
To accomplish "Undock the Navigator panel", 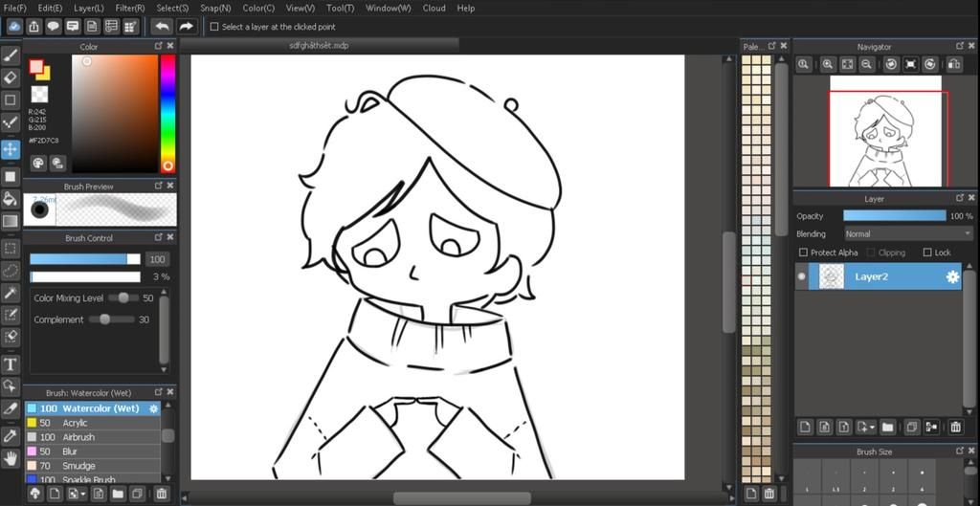I will tap(960, 46).
